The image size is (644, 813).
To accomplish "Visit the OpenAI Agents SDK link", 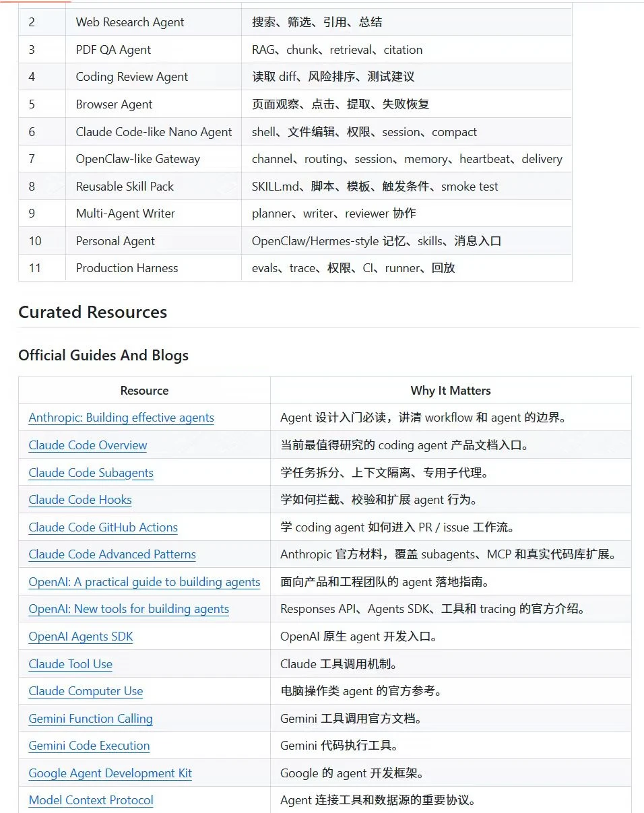I will point(81,637).
